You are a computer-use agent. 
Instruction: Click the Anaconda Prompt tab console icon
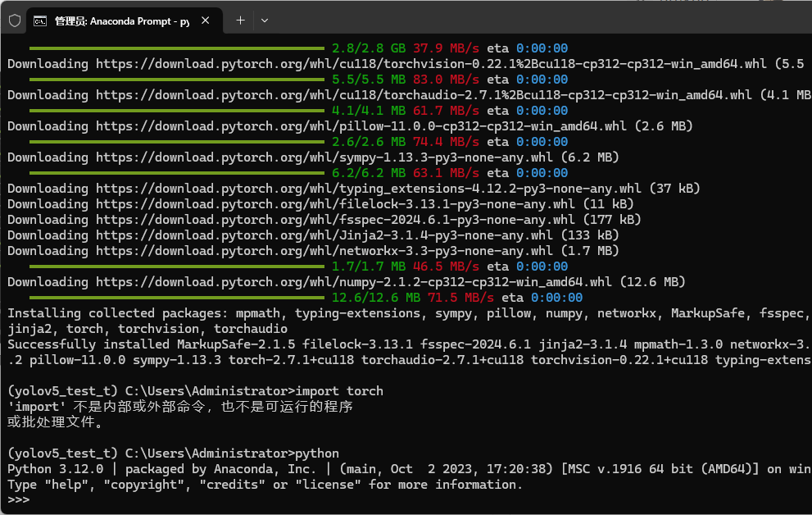(40, 21)
